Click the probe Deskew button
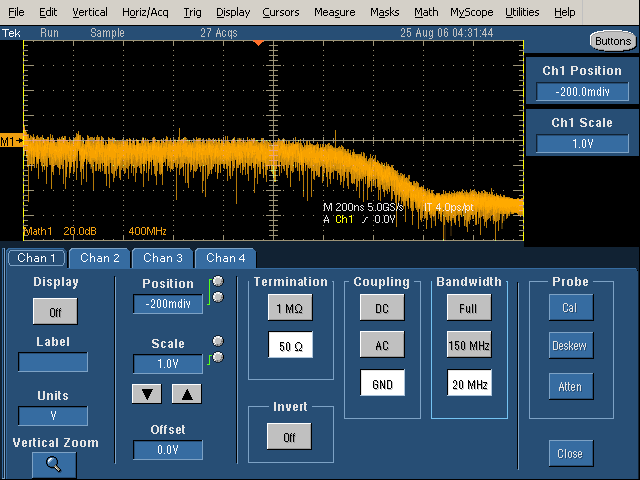Image resolution: width=640 pixels, height=480 pixels. [569, 346]
